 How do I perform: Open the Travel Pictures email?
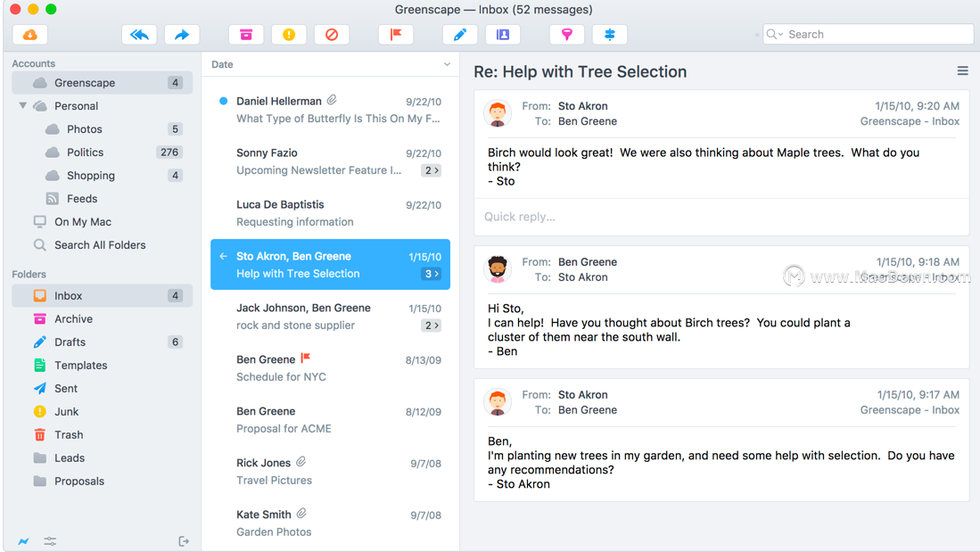coord(330,472)
